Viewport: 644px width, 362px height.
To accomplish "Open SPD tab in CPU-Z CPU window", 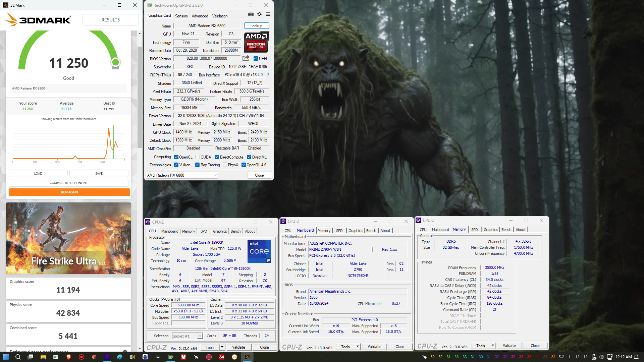I will click(204, 231).
